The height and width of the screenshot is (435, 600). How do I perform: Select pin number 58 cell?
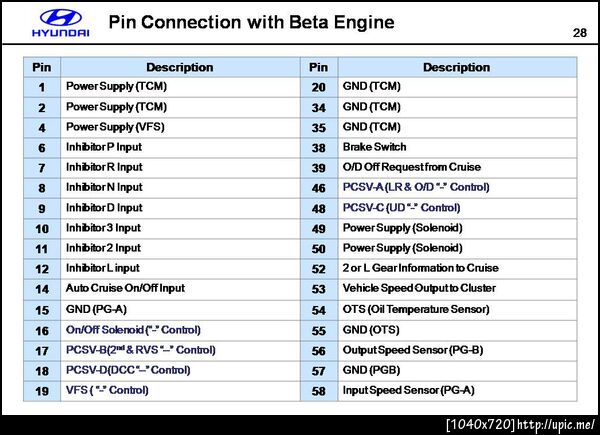318,389
